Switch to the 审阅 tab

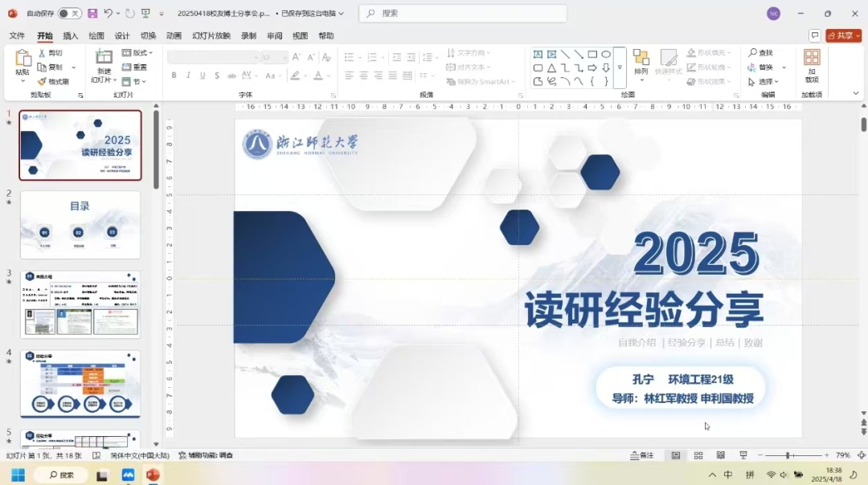(275, 36)
